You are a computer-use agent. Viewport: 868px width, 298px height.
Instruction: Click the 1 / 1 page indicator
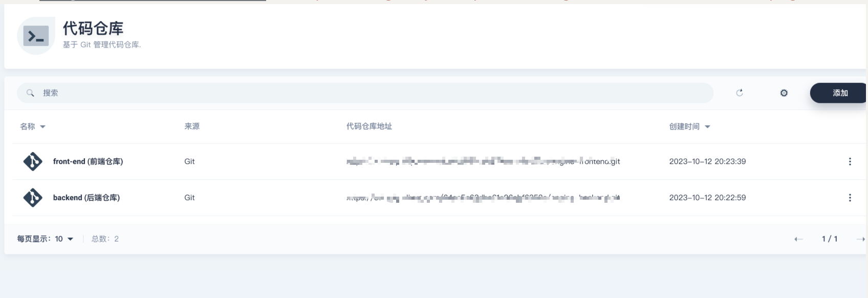pos(830,239)
